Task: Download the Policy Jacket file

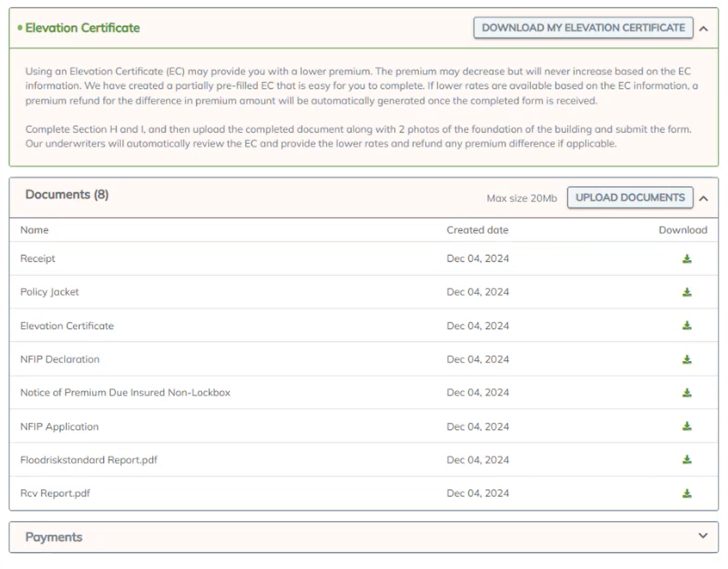Action: point(686,293)
